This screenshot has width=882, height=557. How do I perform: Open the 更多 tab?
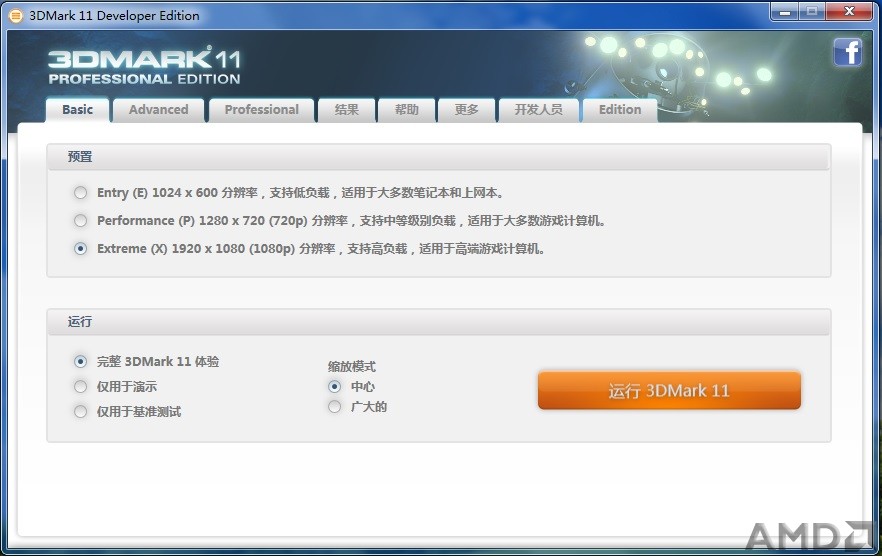466,110
